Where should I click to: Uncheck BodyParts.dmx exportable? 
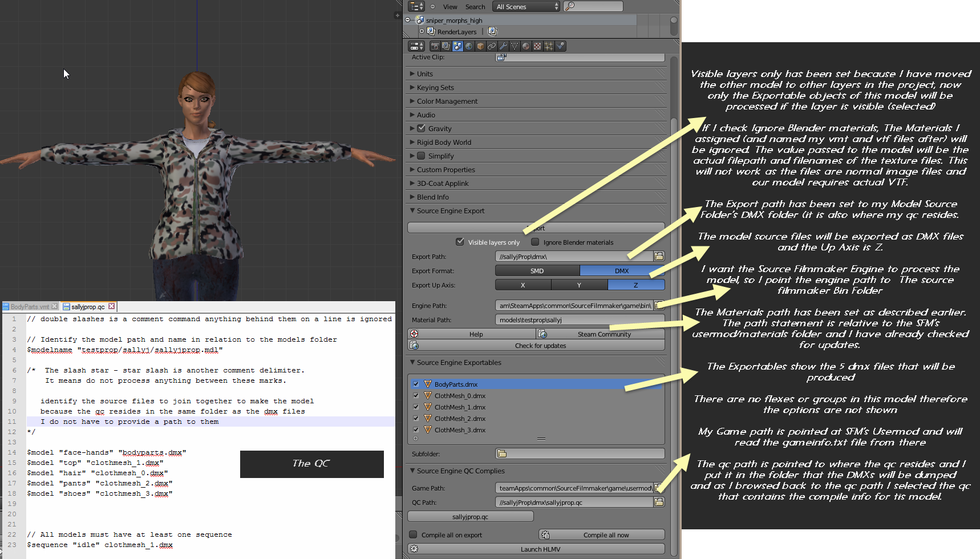tap(416, 384)
